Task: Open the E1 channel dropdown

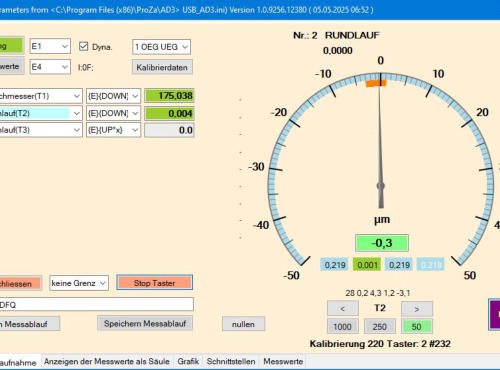Action: click(x=50, y=46)
